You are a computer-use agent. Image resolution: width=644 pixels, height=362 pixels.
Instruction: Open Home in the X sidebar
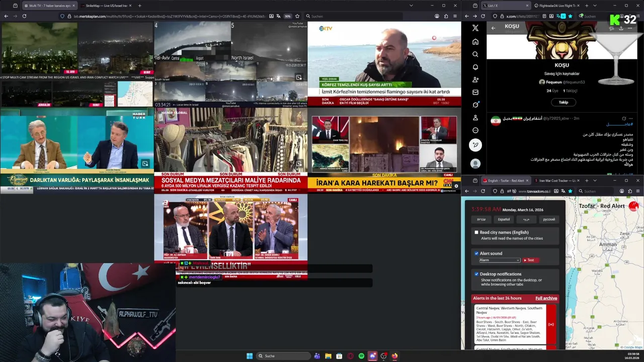[475, 42]
